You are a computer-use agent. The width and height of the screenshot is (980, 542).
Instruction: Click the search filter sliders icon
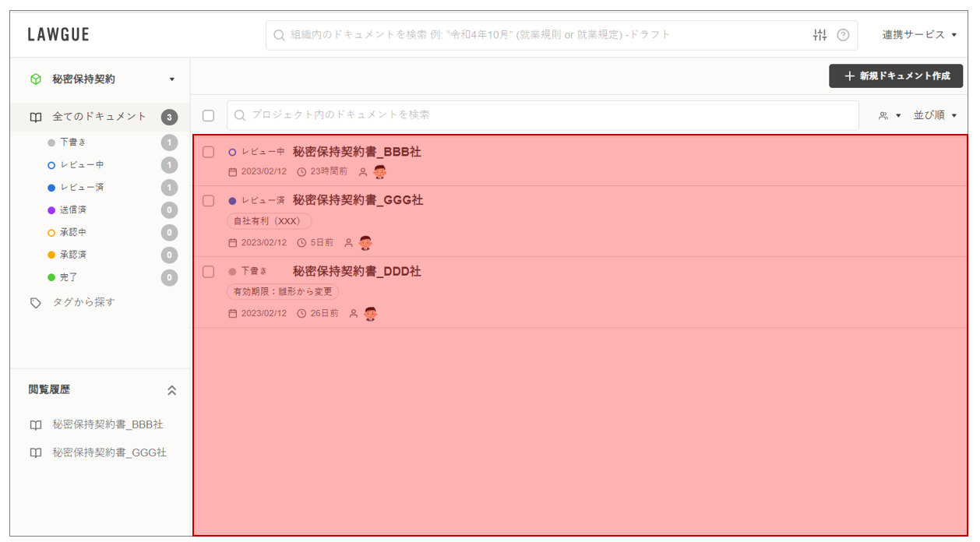[x=820, y=35]
